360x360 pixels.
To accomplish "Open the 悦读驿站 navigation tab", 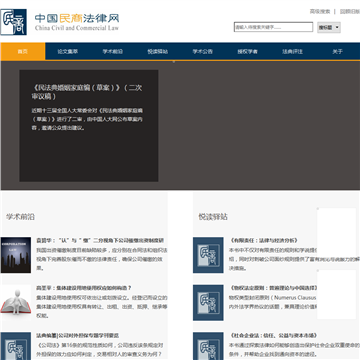I will (158, 52).
